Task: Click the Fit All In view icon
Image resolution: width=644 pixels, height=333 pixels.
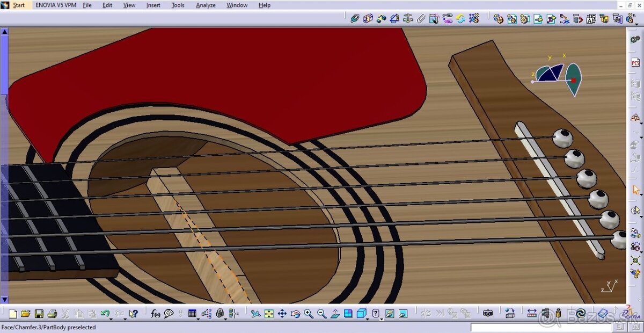Action: 269,314
